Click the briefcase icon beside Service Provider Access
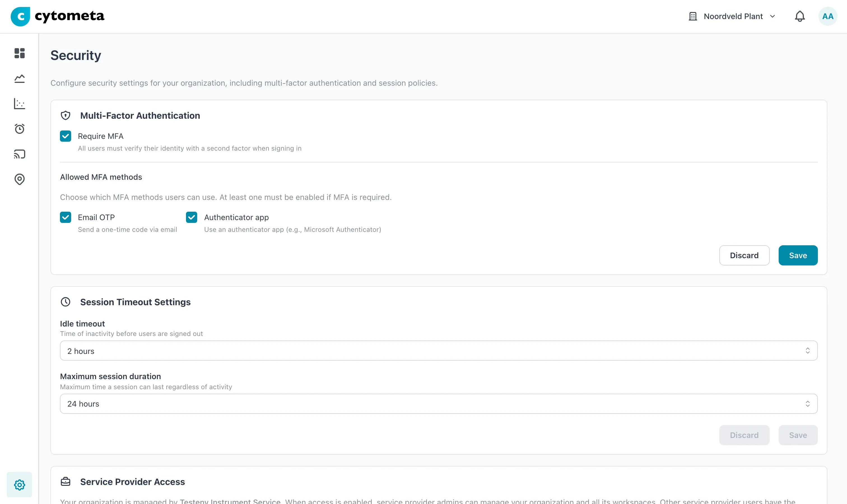Image resolution: width=847 pixels, height=504 pixels. [66, 482]
